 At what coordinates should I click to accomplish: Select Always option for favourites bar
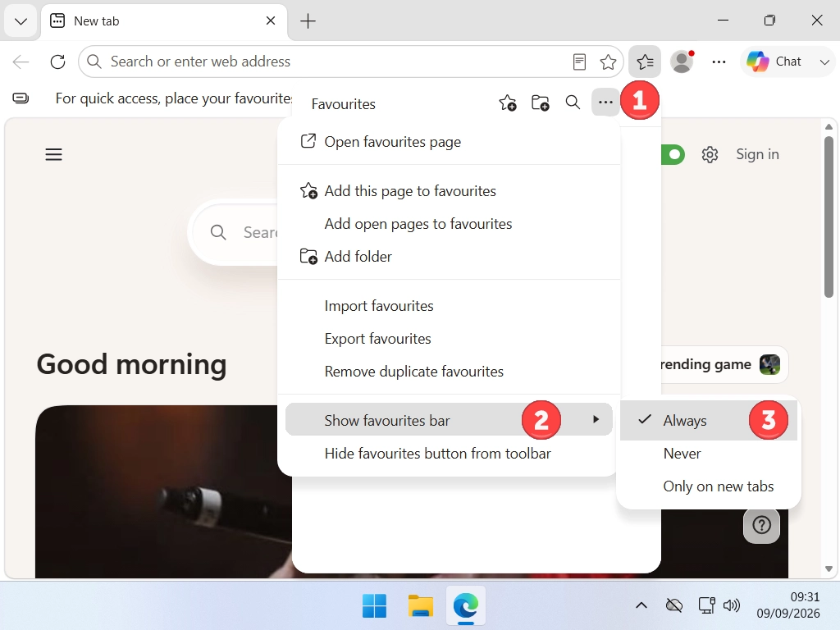tap(708, 421)
